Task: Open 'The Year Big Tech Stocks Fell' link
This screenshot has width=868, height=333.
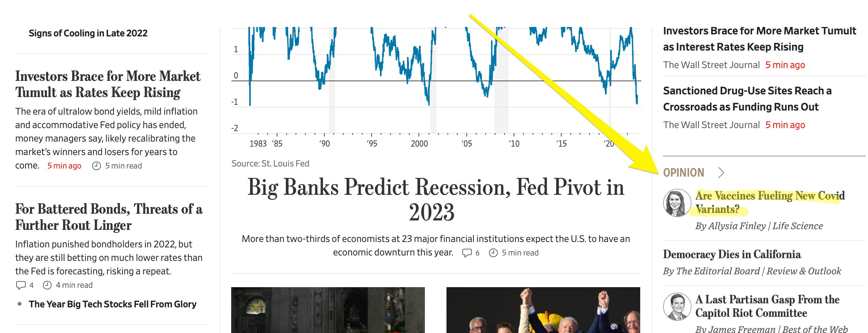Action: (112, 304)
